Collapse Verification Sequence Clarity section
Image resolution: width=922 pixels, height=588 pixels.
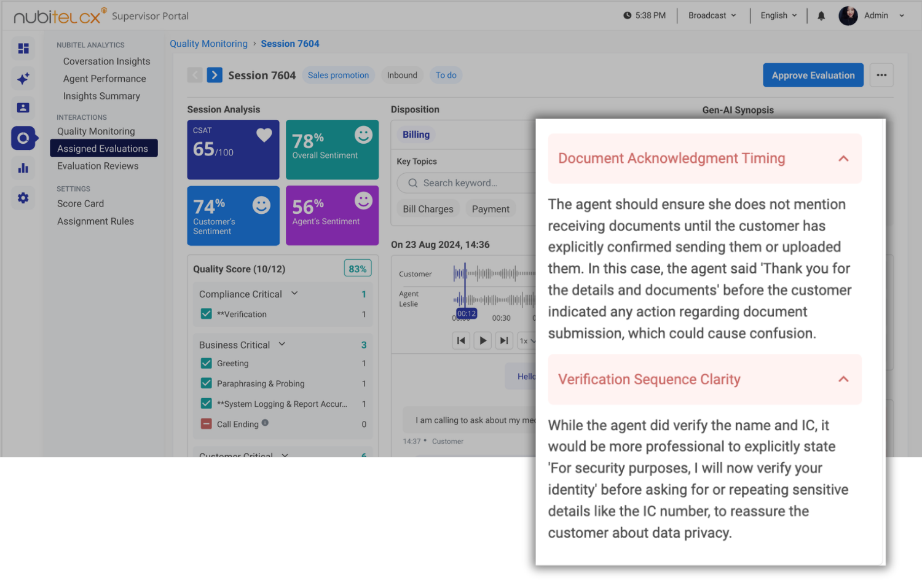(843, 379)
